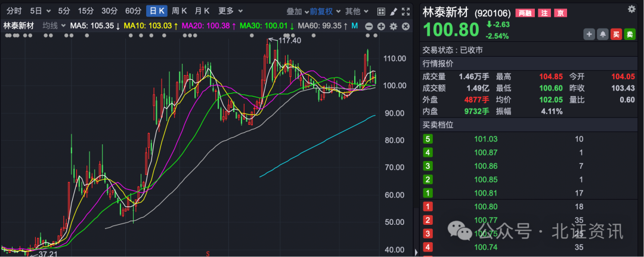Open the 均线 indicator type dropdown

tap(54, 26)
